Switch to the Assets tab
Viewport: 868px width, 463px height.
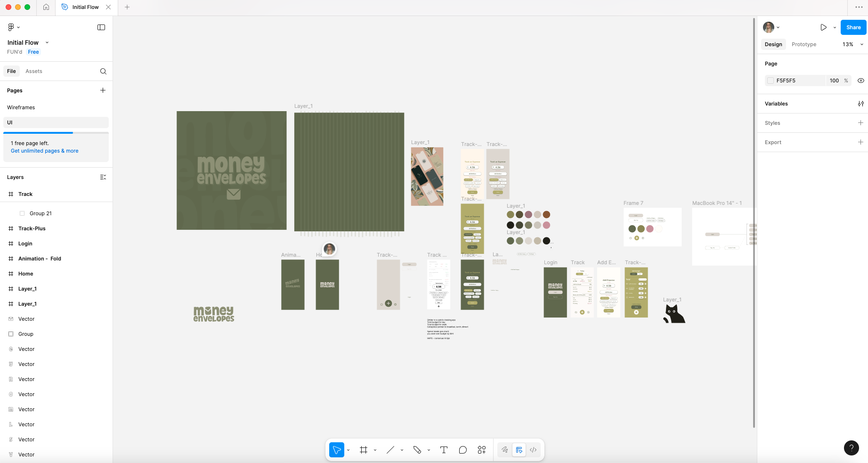pyautogui.click(x=34, y=71)
